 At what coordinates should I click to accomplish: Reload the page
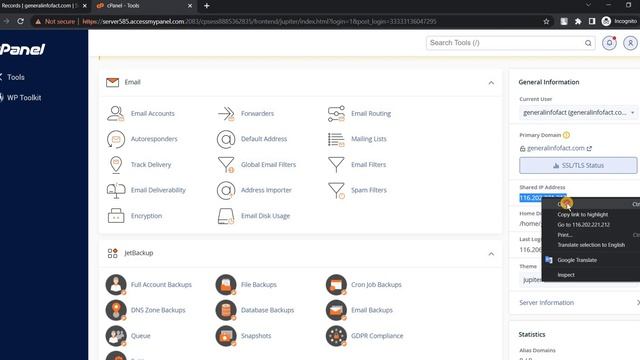click(20, 21)
